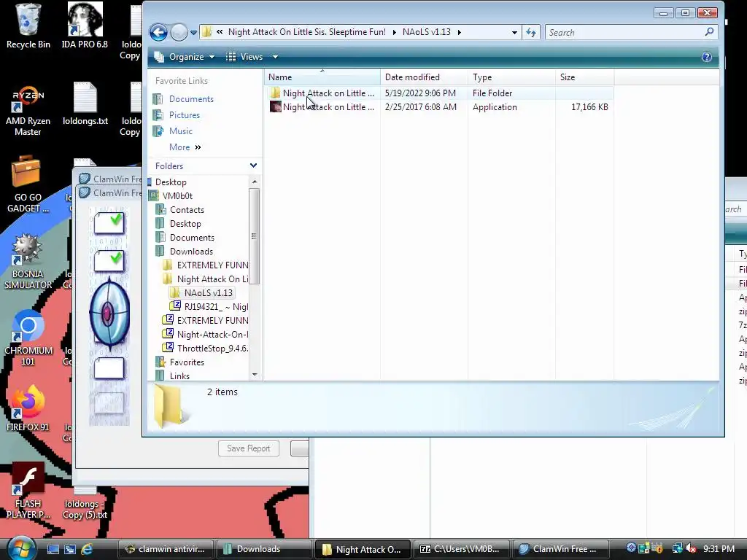Image resolution: width=747 pixels, height=560 pixels.
Task: Click the Explorer forward arrow button
Action: coord(179,32)
